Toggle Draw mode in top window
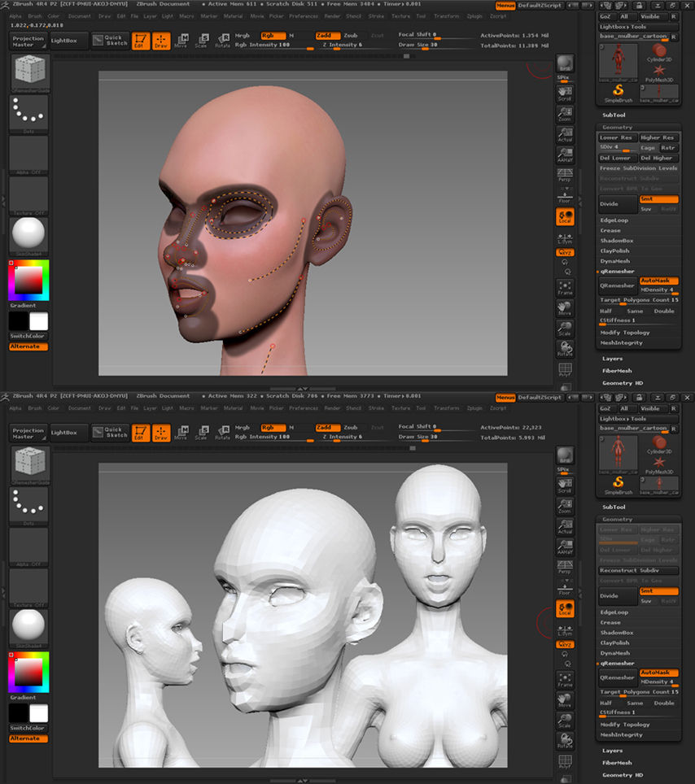The height and width of the screenshot is (784, 695). point(161,41)
